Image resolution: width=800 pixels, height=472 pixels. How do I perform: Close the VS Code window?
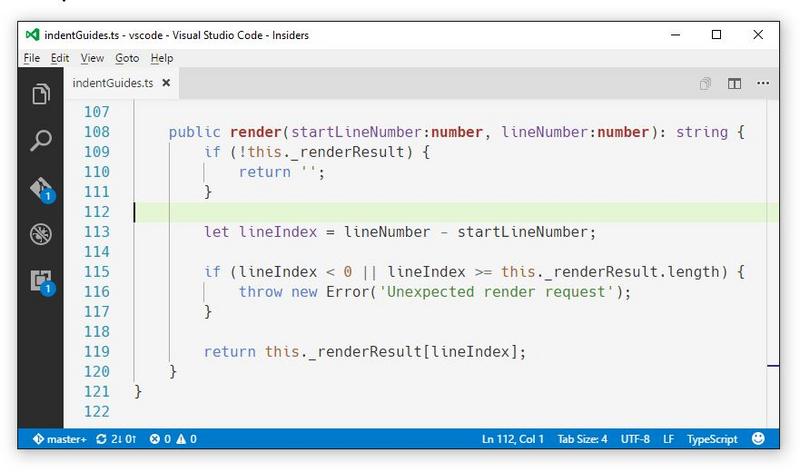tap(758, 35)
